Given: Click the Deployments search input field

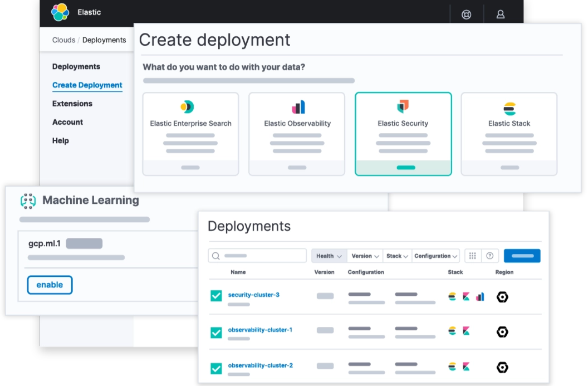Looking at the screenshot, I should point(257,256).
